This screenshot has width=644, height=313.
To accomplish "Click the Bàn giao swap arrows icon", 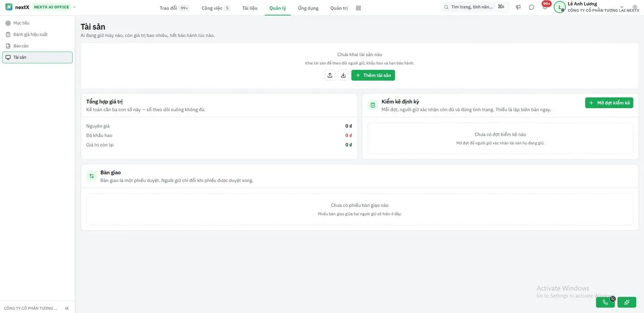I will click(x=91, y=176).
